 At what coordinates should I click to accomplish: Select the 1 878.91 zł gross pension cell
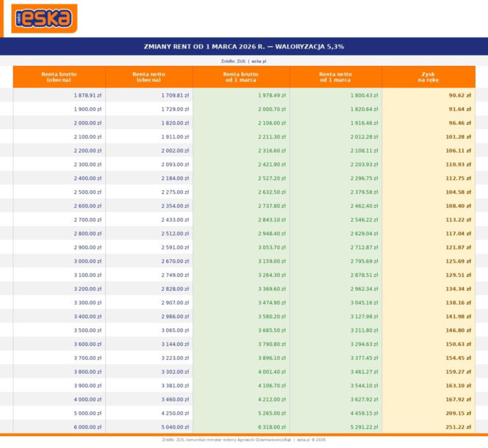click(87, 95)
